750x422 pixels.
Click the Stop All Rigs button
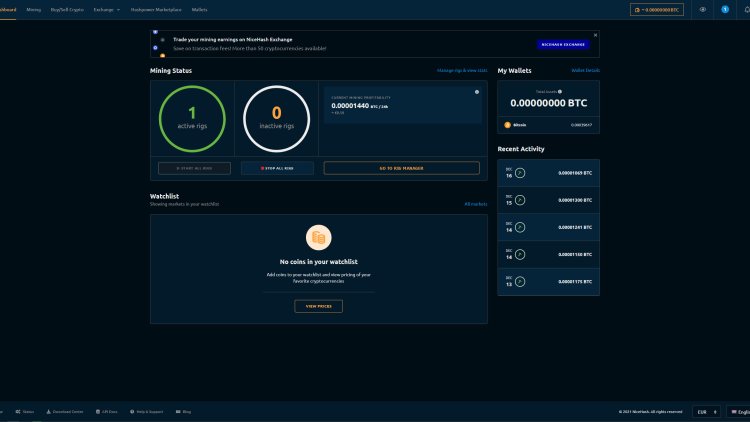[279, 168]
